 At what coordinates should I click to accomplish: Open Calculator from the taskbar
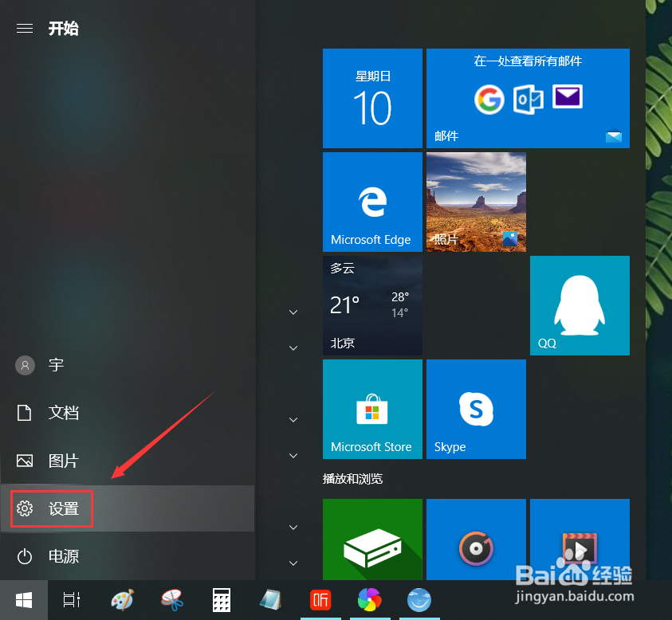222,600
